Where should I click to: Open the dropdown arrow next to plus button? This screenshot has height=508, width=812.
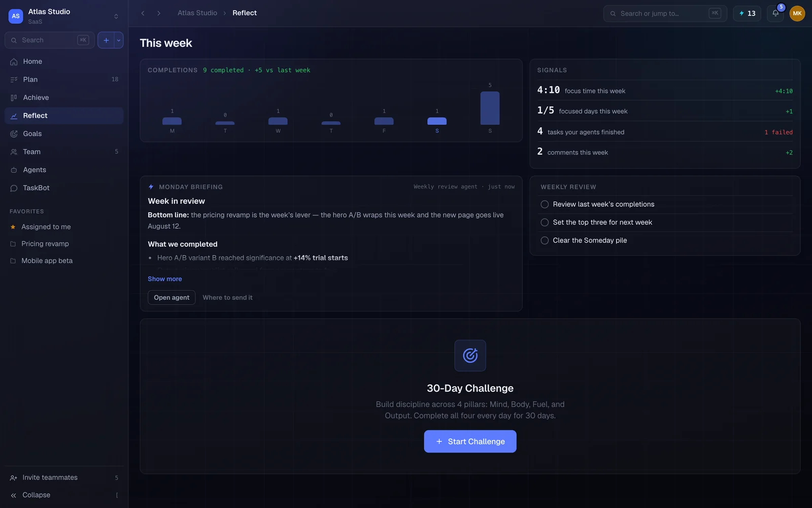(x=119, y=40)
